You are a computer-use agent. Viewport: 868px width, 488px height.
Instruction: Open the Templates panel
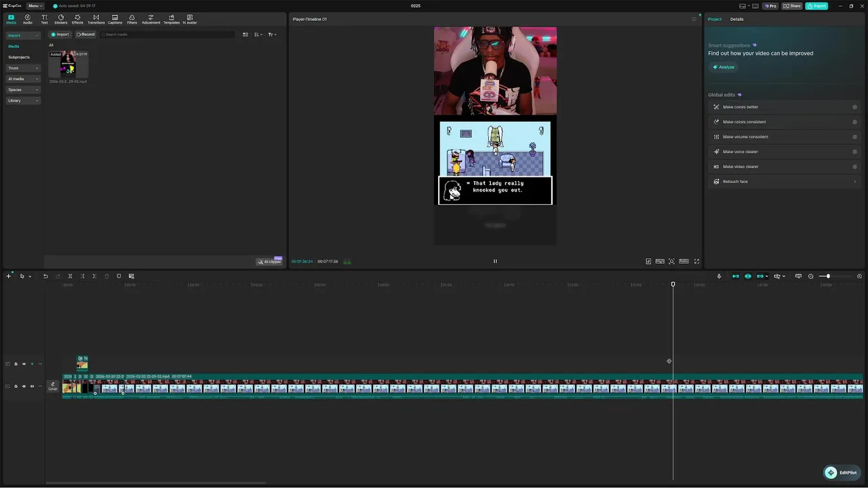(172, 19)
